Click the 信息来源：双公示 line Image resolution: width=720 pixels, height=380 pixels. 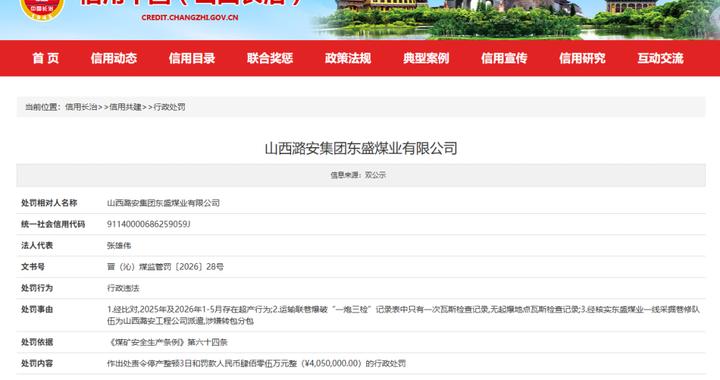(x=358, y=175)
